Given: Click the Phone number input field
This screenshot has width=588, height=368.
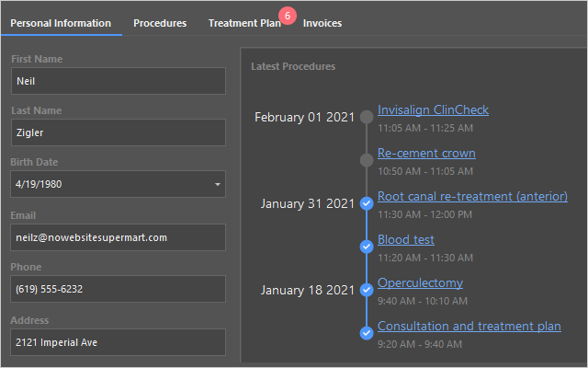Looking at the screenshot, I should coord(118,289).
